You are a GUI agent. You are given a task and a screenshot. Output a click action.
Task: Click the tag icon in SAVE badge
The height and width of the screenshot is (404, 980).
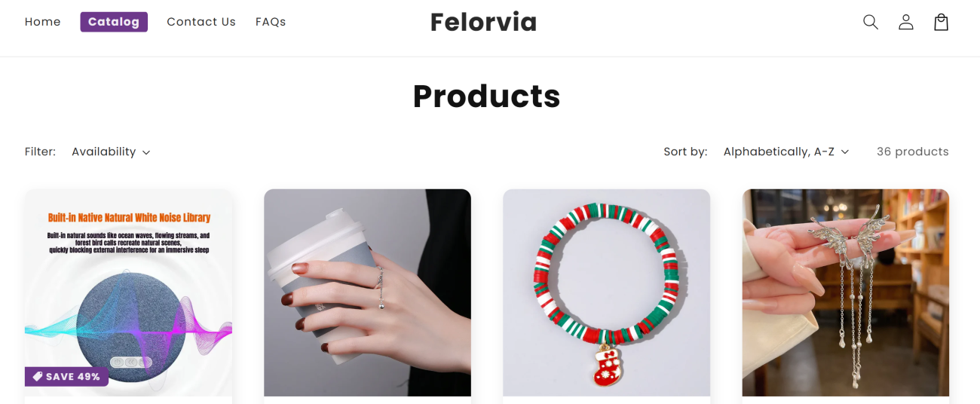point(36,376)
